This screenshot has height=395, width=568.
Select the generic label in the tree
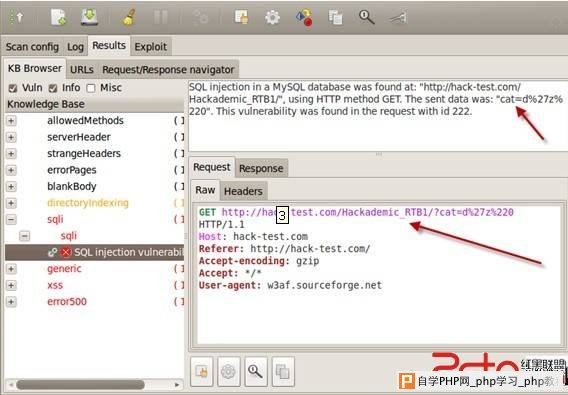pyautogui.click(x=64, y=269)
